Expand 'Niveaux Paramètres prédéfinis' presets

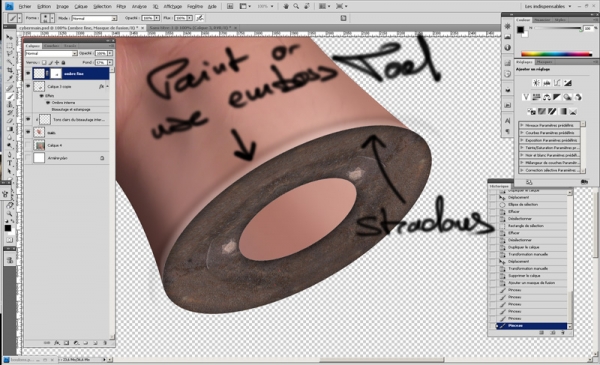522,125
